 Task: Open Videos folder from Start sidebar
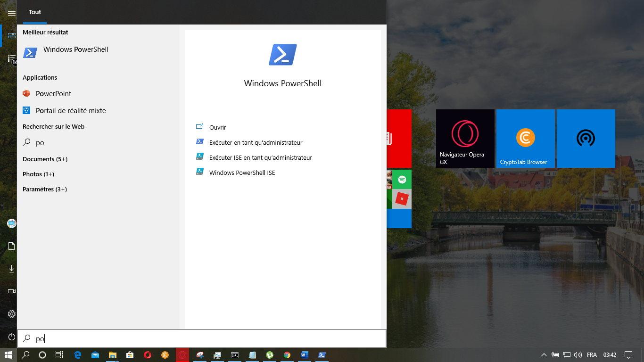[x=12, y=291]
